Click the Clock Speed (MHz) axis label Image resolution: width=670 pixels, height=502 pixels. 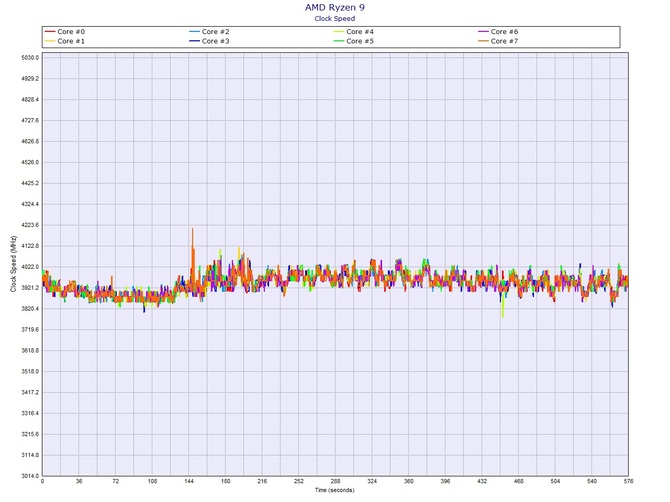13,264
